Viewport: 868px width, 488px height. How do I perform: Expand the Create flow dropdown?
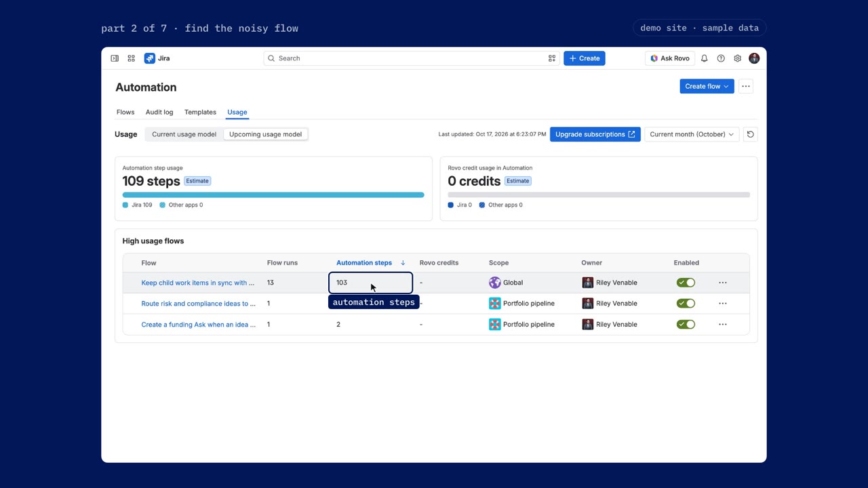[707, 86]
